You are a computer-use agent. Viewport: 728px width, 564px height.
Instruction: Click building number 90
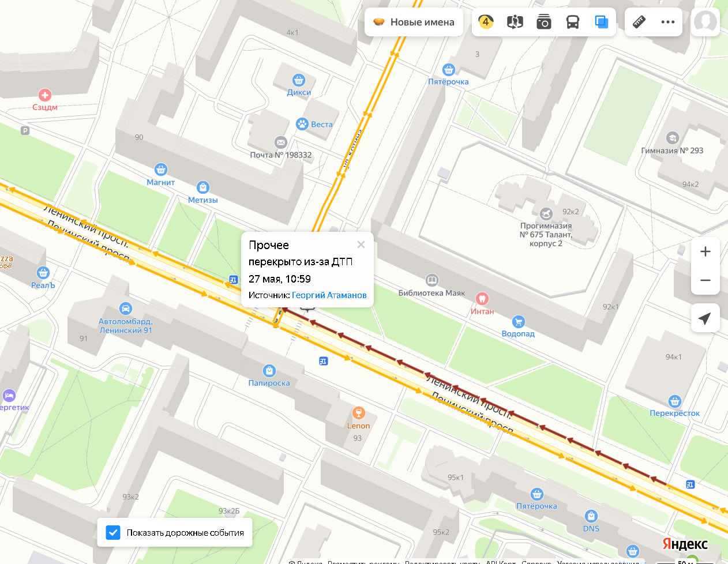pos(139,137)
